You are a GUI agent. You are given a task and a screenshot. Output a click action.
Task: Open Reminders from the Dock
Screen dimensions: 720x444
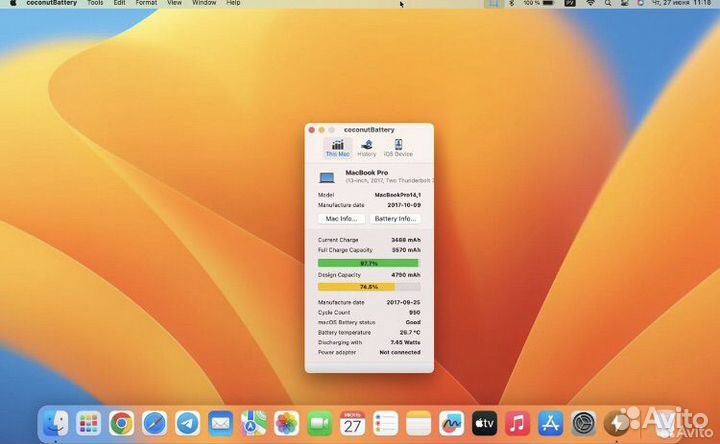[x=385, y=423]
